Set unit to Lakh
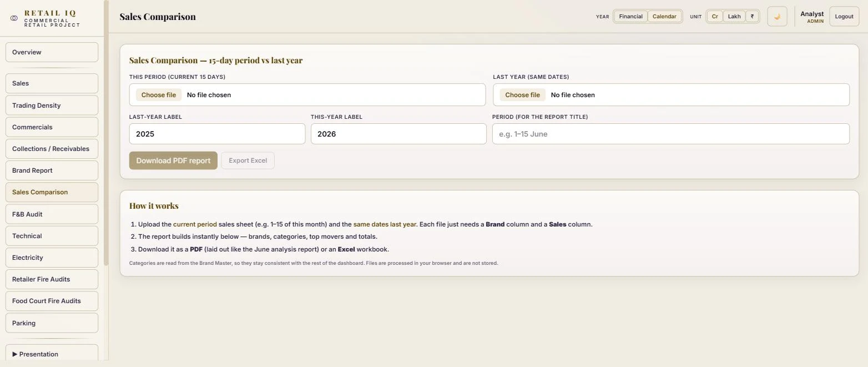Image resolution: width=868 pixels, height=367 pixels. (734, 17)
